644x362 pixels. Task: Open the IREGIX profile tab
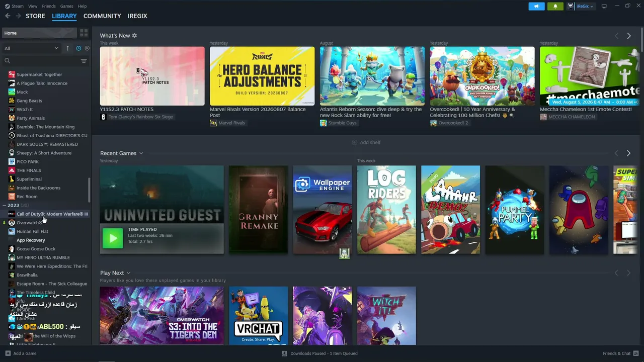click(x=137, y=16)
